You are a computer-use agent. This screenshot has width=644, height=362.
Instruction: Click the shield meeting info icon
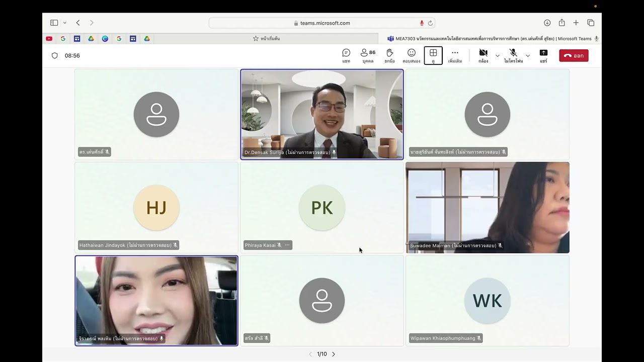point(55,56)
